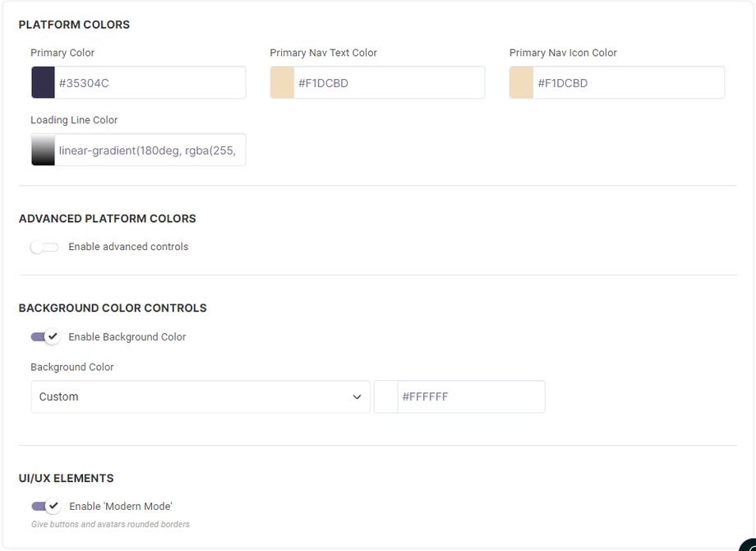Disable the Enable Background Color toggle
Image resolution: width=756 pixels, height=551 pixels.
tap(45, 336)
